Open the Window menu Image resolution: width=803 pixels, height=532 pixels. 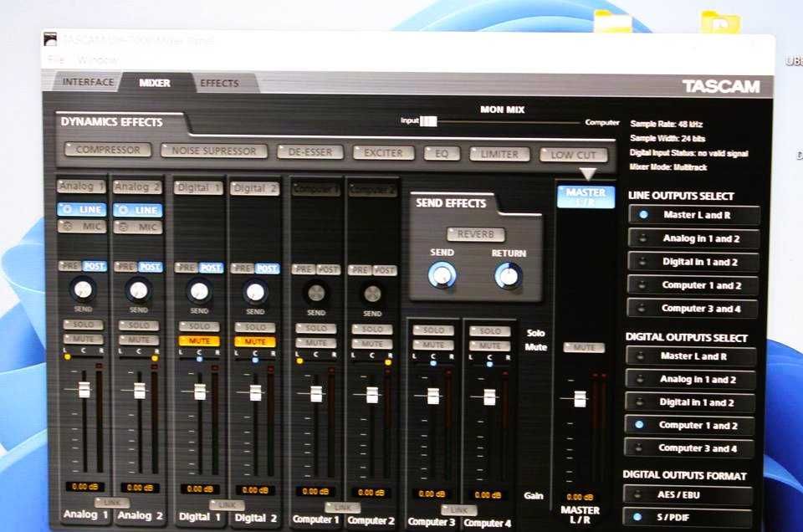click(97, 60)
